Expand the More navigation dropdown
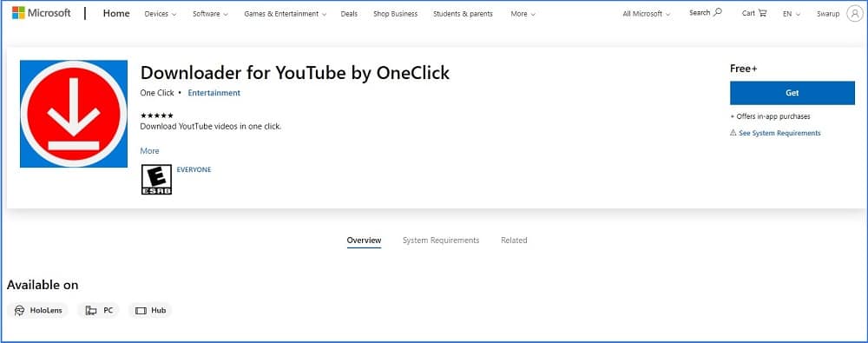Screen dimensions: 868x343 click(523, 14)
